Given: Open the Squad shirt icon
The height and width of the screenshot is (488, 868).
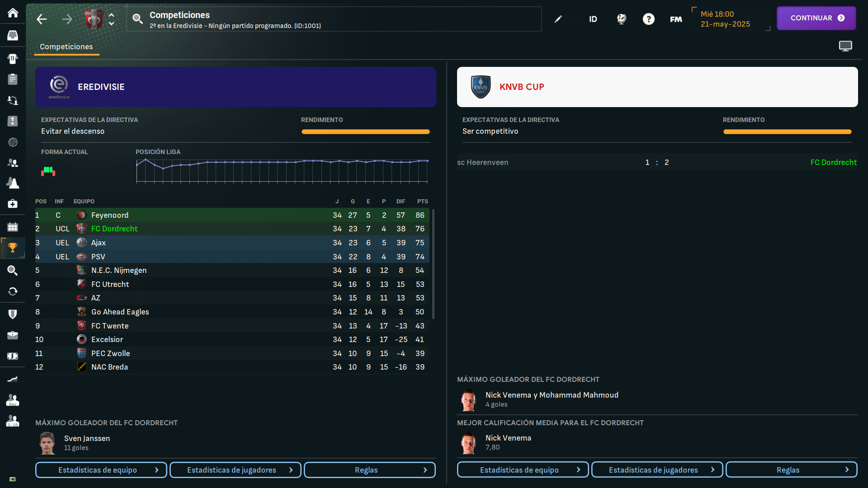Looking at the screenshot, I should [13, 58].
